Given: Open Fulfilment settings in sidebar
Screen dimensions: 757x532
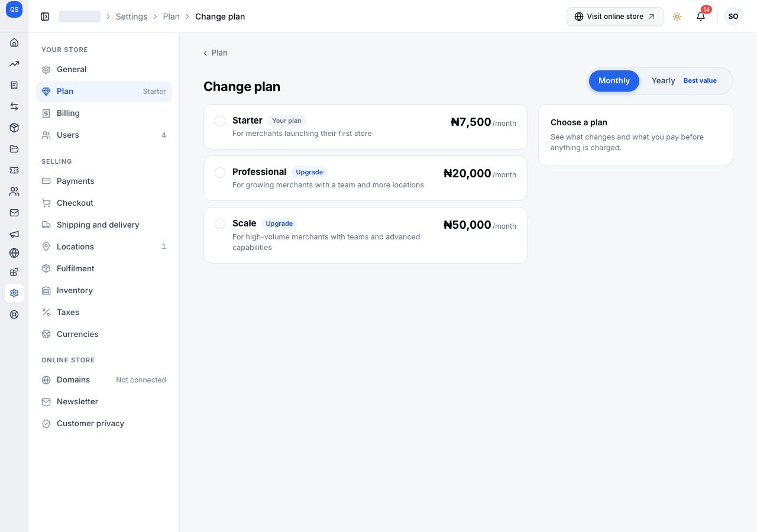Looking at the screenshot, I should [x=103, y=269].
